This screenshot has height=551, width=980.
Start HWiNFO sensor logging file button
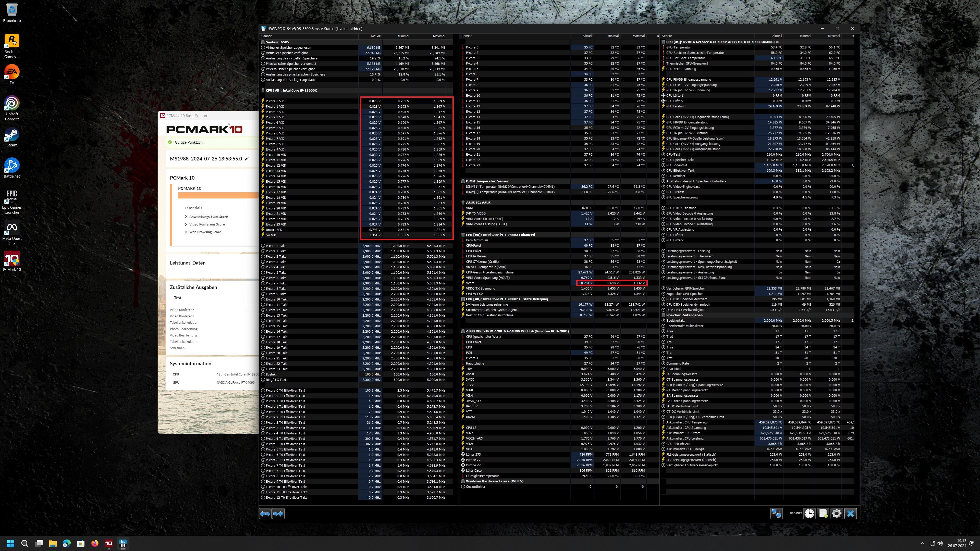point(823,513)
